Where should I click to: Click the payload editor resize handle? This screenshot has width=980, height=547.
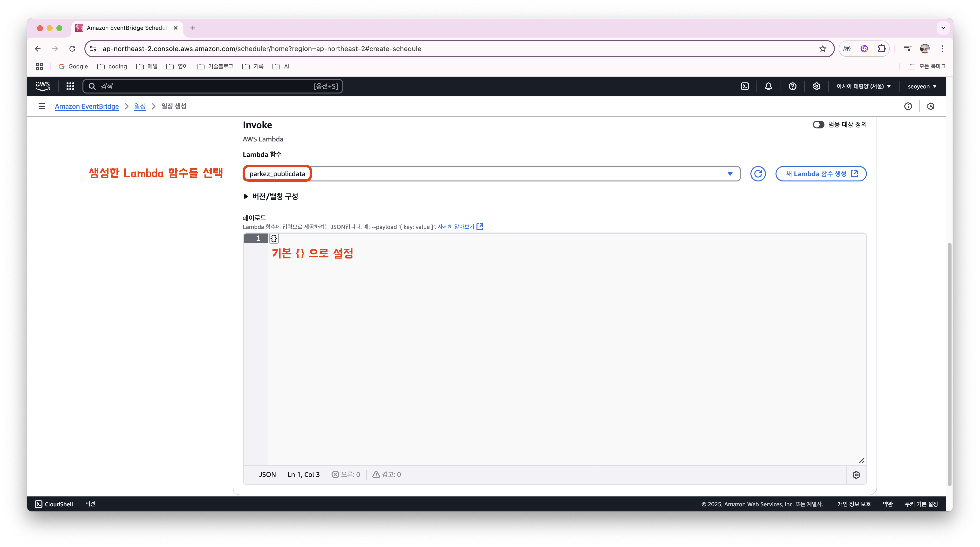[x=862, y=460]
